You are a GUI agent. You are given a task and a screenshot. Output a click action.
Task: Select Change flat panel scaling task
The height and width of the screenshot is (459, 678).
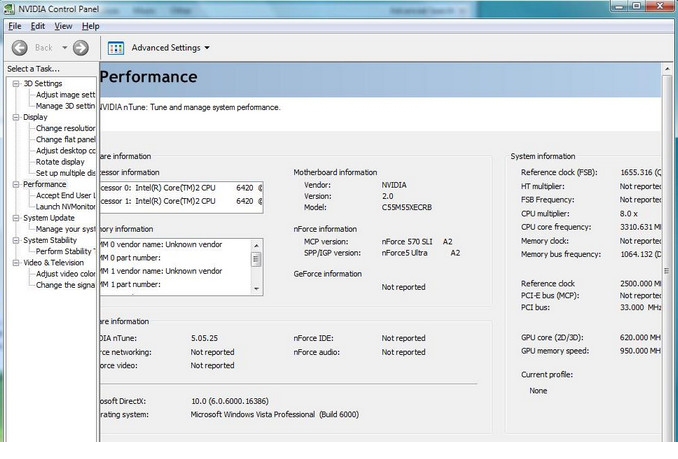[65, 140]
